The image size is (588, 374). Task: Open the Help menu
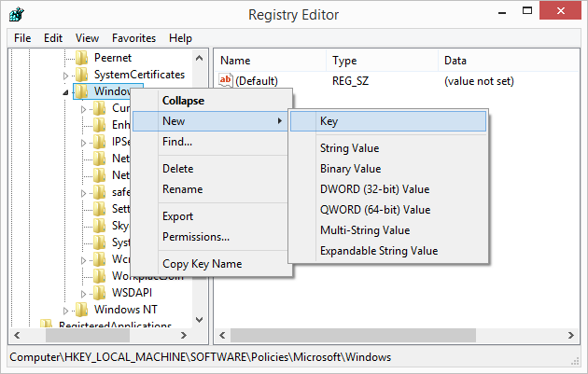tap(180, 38)
